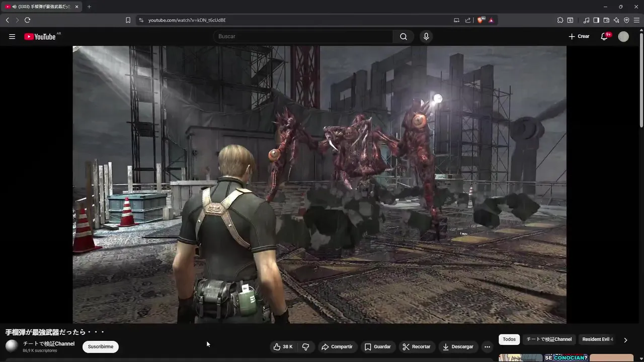Open the Brave Wallet icon
Screen dimensions: 644x362
pyautogui.click(x=606, y=20)
